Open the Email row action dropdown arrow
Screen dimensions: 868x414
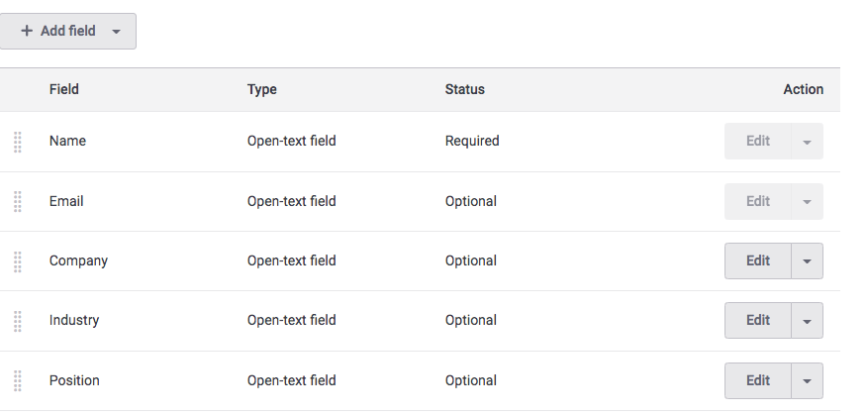[x=807, y=202]
